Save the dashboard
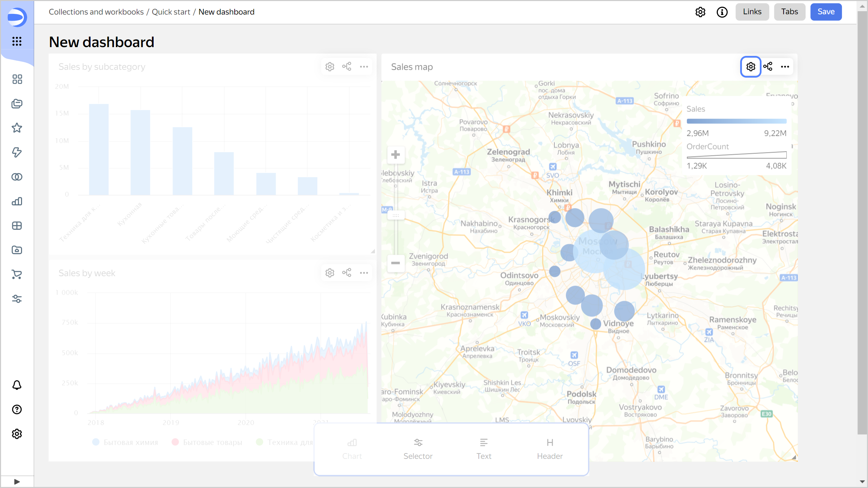868x488 pixels. tap(826, 12)
